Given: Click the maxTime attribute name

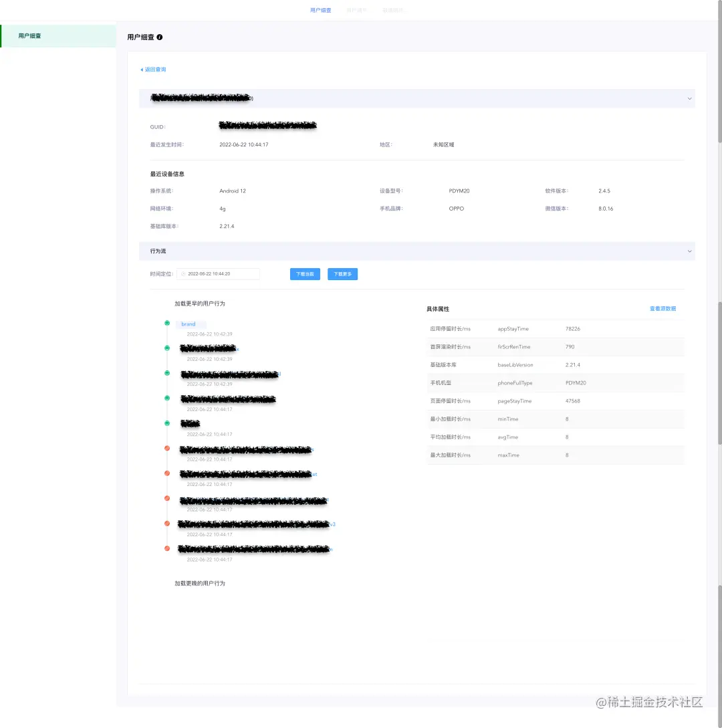Looking at the screenshot, I should coord(509,455).
